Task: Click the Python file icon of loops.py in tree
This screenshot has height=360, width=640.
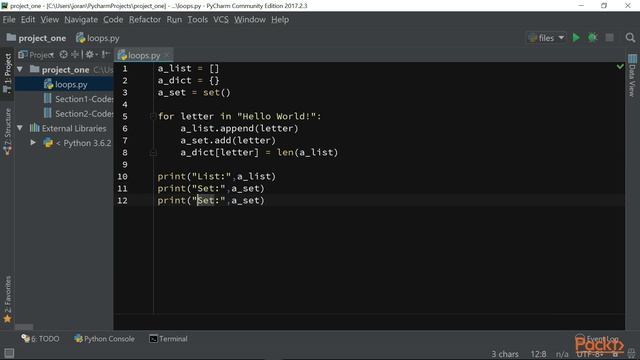Action: tap(48, 84)
